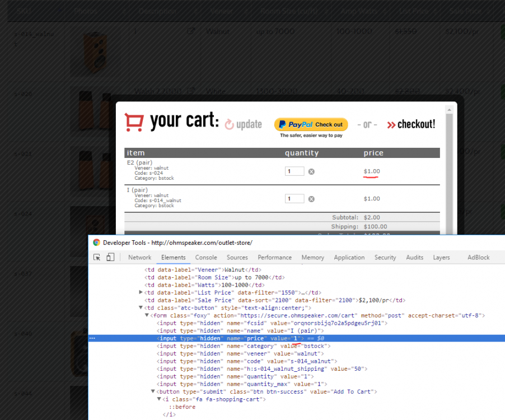Collapse the atc-button td node
This screenshot has height=420, width=505.
[141, 308]
